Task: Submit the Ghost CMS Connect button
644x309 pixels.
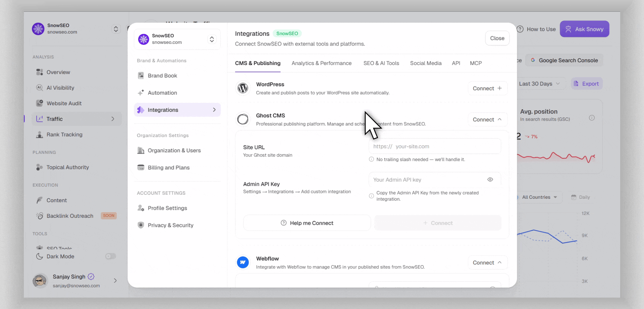Action: tap(438, 223)
